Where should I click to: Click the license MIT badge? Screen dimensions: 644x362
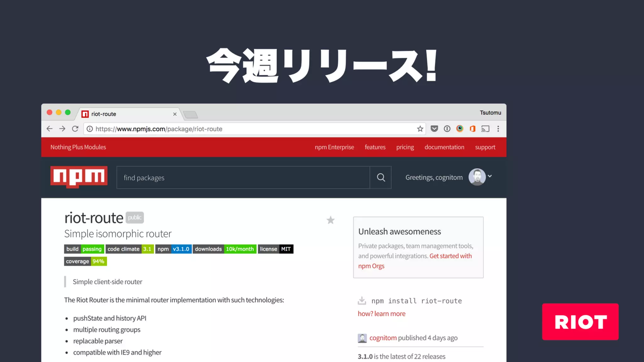click(275, 249)
